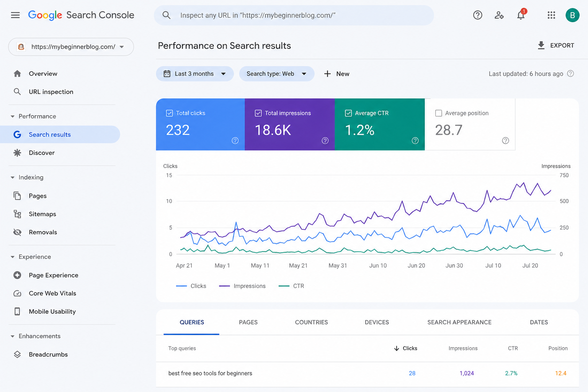Switch to the Queries tab
Image resolution: width=588 pixels, height=392 pixels.
(192, 322)
